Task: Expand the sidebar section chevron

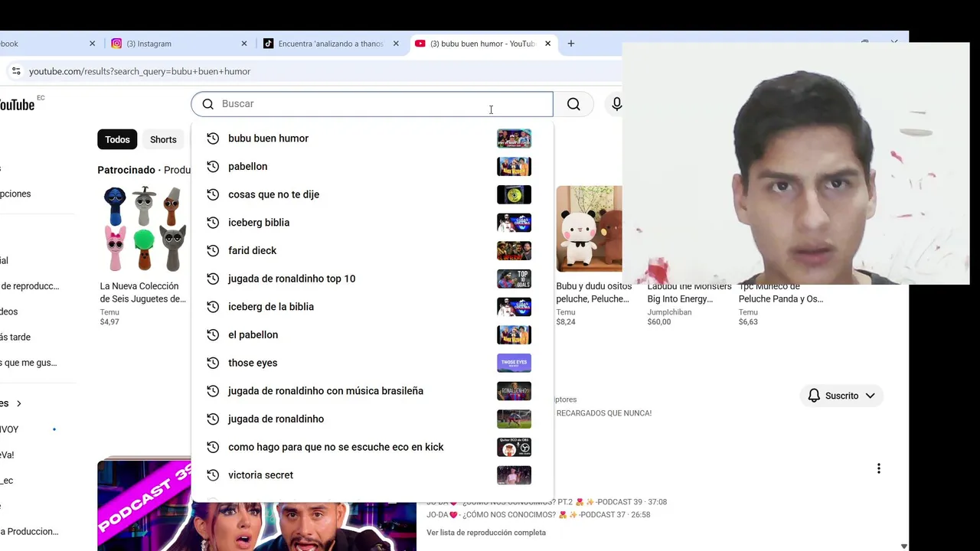Action: click(x=19, y=403)
